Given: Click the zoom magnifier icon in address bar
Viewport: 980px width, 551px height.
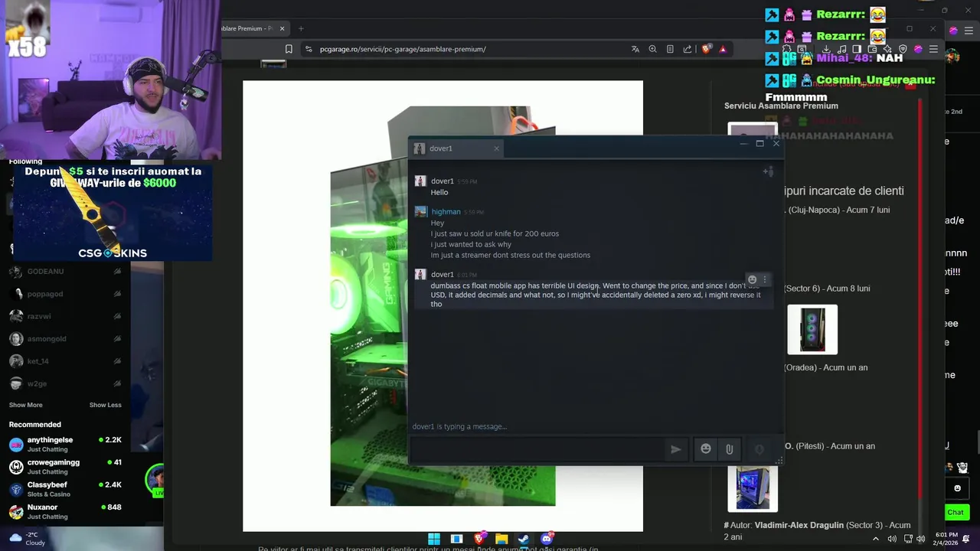Looking at the screenshot, I should click(x=652, y=49).
